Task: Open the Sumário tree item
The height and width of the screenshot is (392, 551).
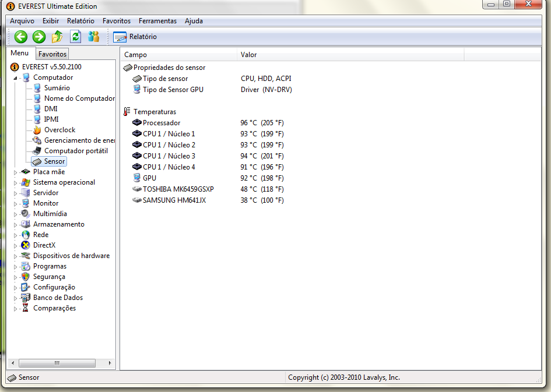Action: (x=57, y=88)
